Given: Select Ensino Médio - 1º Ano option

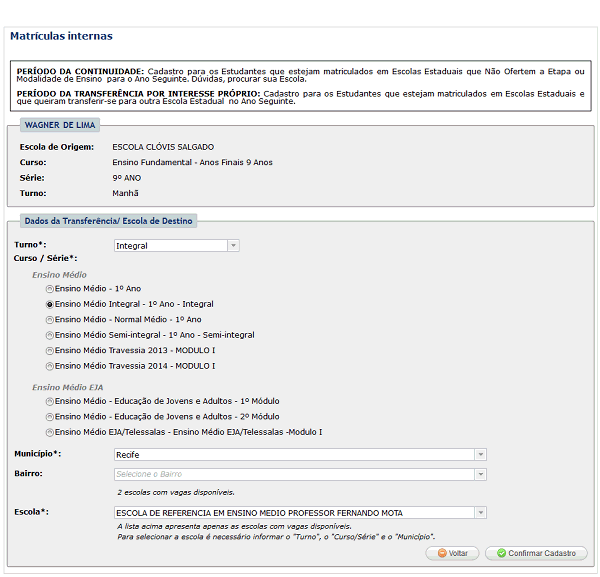Looking at the screenshot, I should point(50,289).
